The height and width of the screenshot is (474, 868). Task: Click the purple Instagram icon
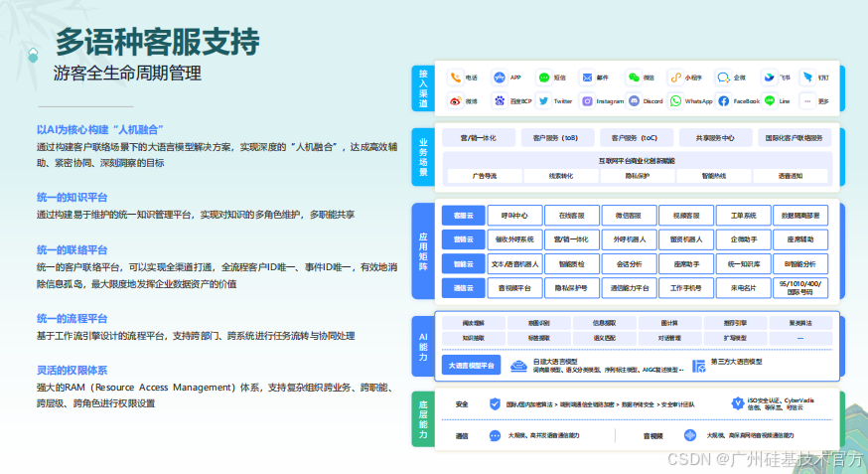(587, 101)
